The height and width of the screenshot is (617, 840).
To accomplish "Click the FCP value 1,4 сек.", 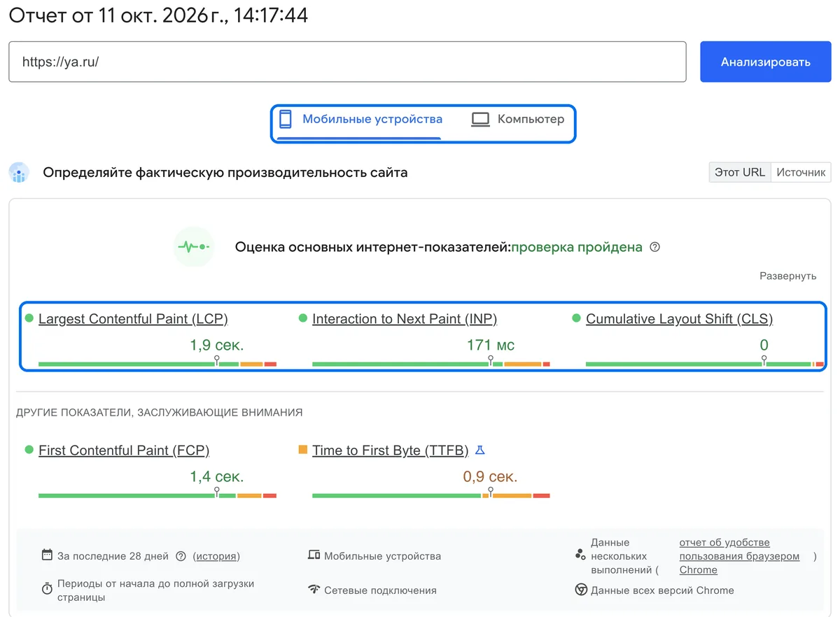I will [216, 477].
